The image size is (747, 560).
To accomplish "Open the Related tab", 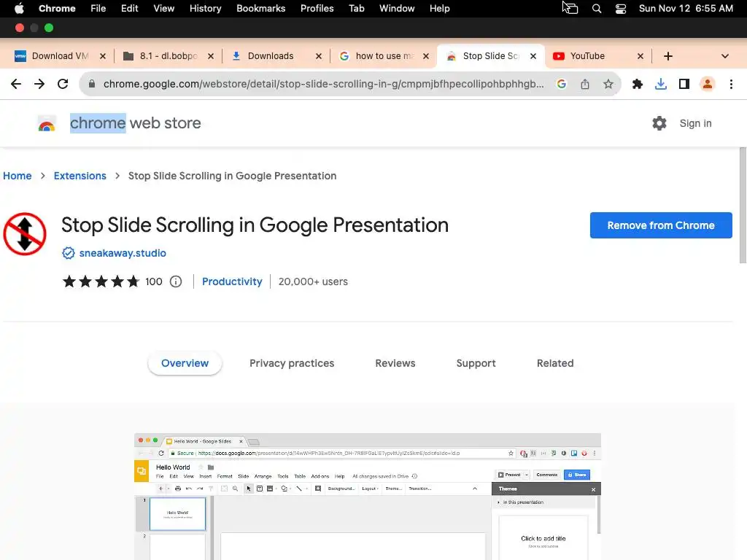I will click(555, 363).
